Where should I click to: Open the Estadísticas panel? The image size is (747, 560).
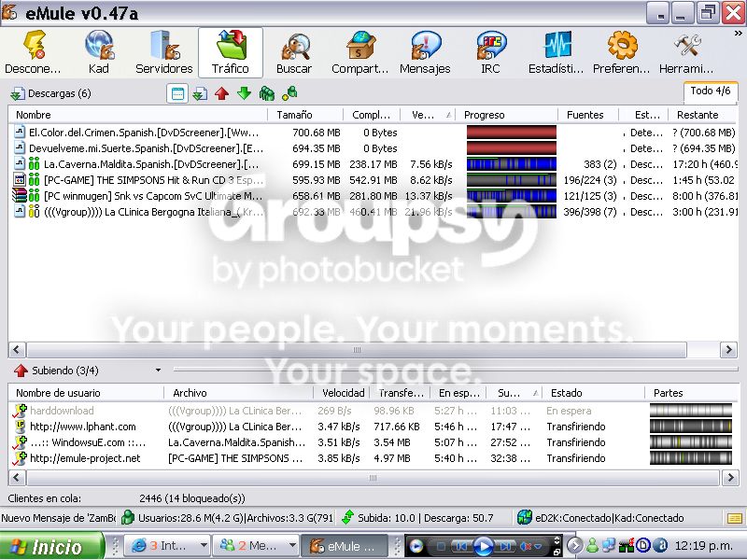(x=556, y=52)
